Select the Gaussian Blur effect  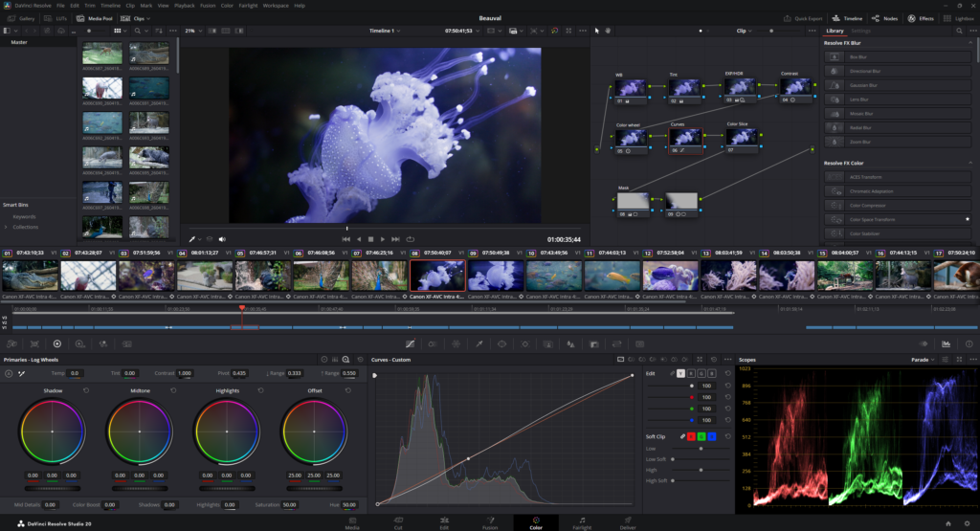point(898,85)
